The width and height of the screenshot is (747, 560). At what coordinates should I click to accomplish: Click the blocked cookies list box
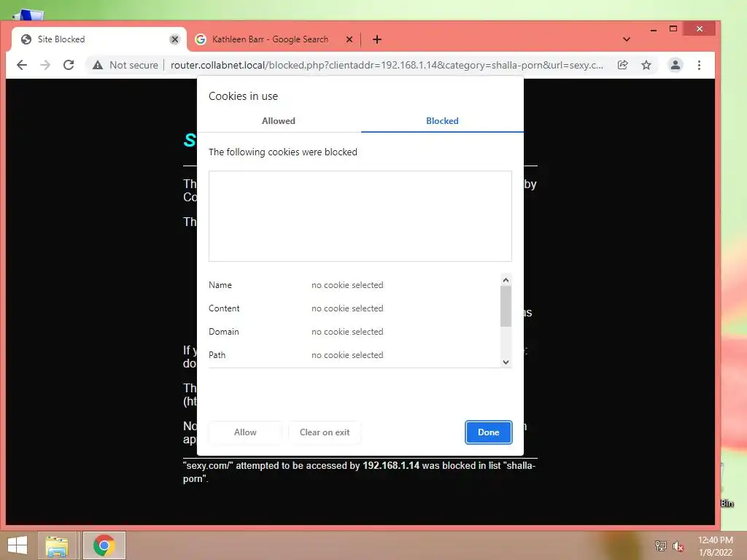click(360, 216)
